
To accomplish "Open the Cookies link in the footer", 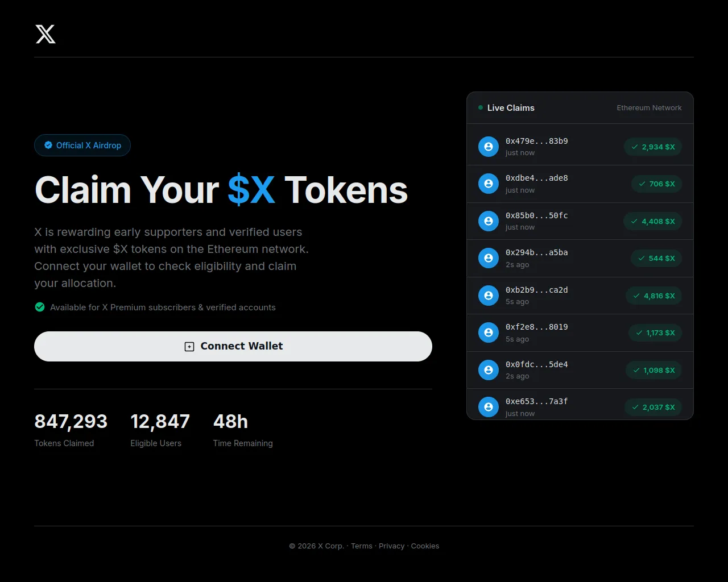I will click(425, 546).
